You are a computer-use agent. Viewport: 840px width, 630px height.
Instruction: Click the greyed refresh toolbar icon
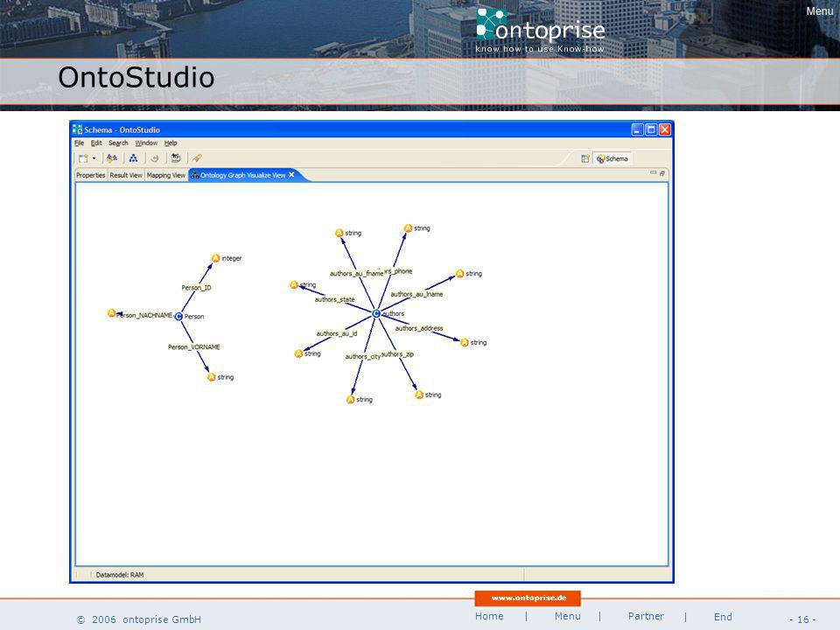154,158
